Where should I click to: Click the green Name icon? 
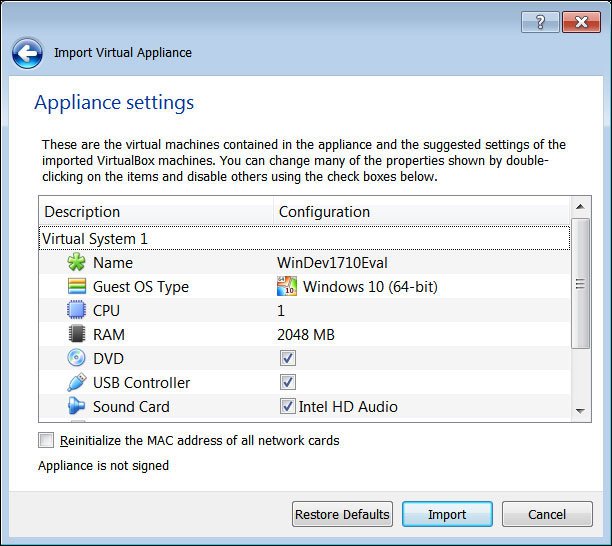coord(77,263)
